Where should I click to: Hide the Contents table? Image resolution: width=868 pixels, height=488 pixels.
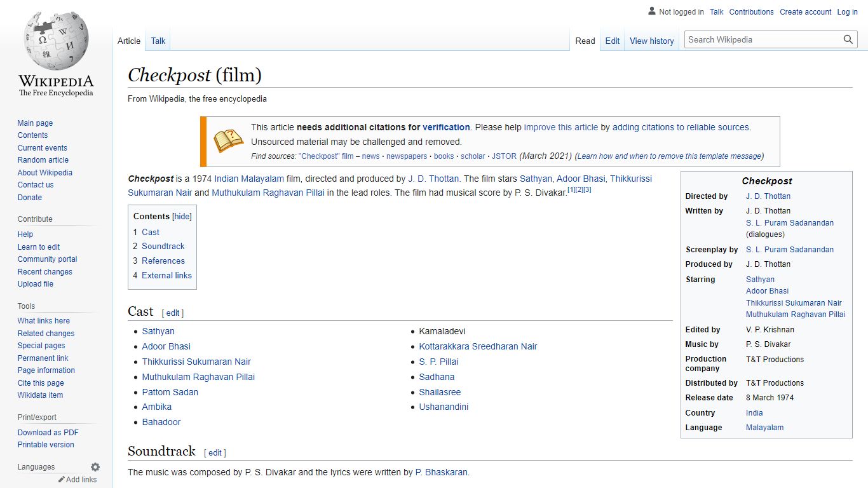click(182, 217)
